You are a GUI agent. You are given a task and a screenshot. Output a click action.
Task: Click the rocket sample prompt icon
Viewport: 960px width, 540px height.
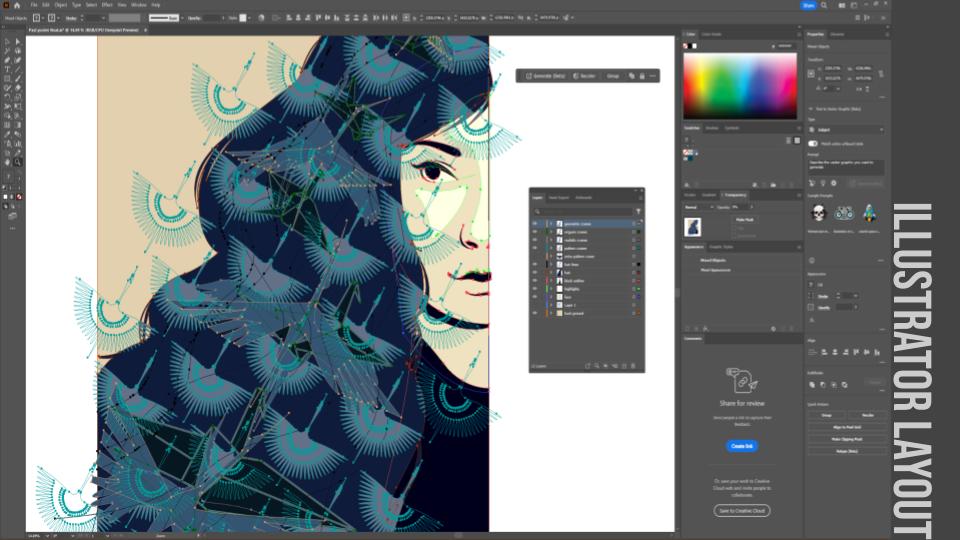point(869,212)
